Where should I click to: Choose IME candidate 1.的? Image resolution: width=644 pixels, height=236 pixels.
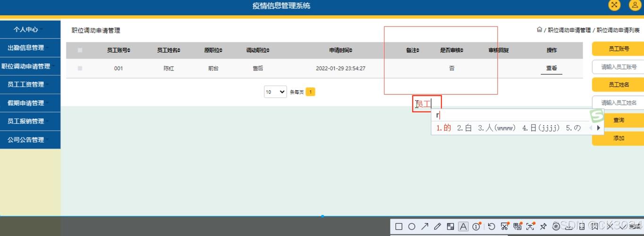[x=444, y=128]
